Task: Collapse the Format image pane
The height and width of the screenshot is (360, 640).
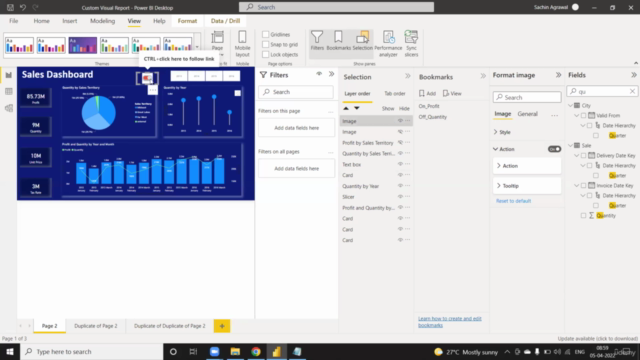Action: [x=558, y=75]
